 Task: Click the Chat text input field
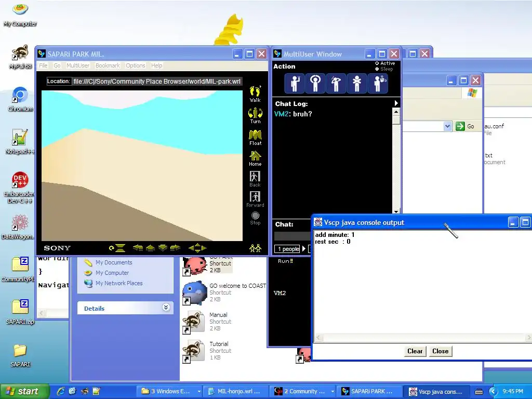(292, 236)
